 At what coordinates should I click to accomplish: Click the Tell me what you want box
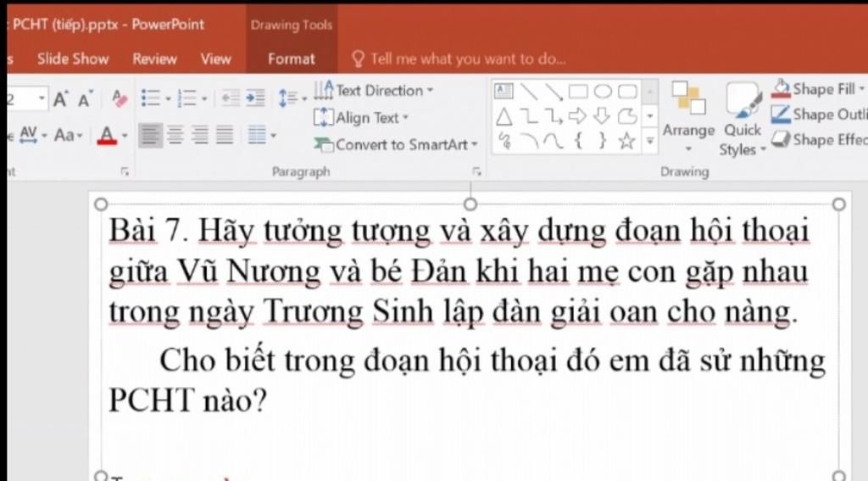[x=459, y=59]
